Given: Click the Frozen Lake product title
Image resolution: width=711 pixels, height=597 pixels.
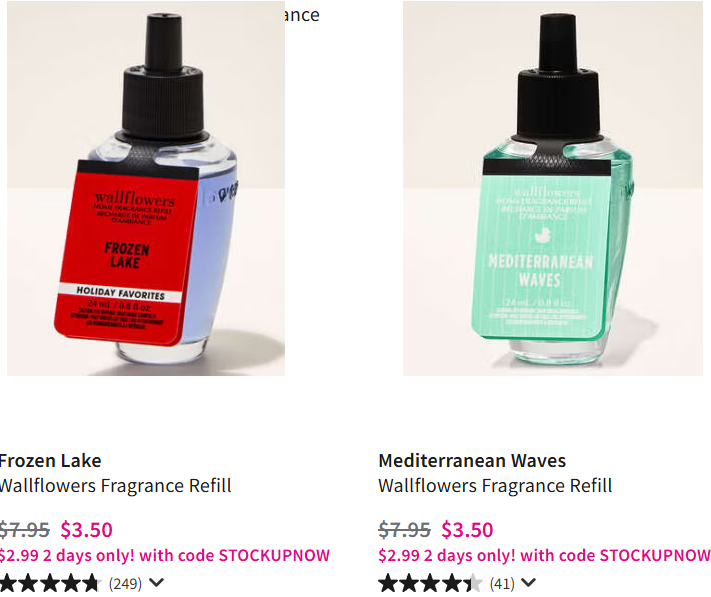Looking at the screenshot, I should (50, 461).
